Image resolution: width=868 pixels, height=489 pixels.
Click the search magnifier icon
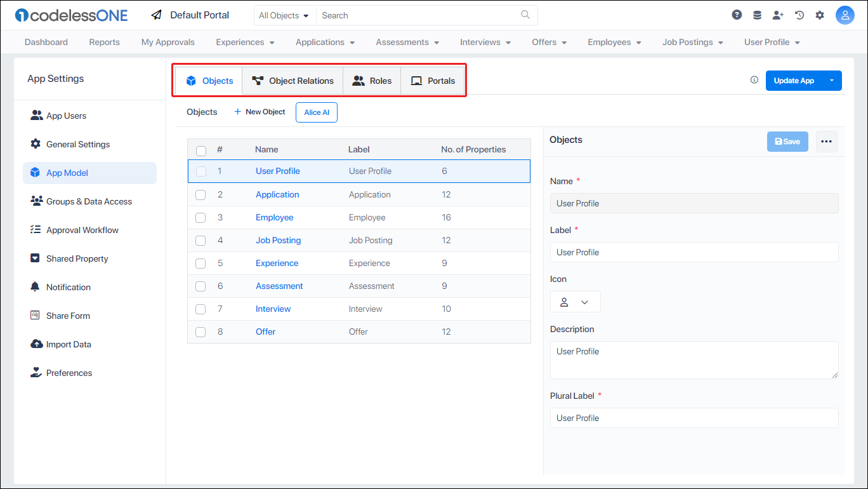525,15
